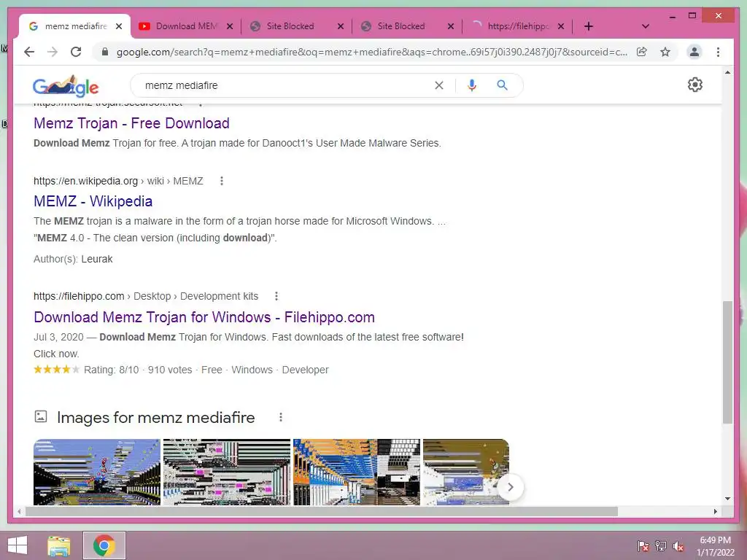Click the address bar URL
747x560 pixels.
[x=371, y=52]
